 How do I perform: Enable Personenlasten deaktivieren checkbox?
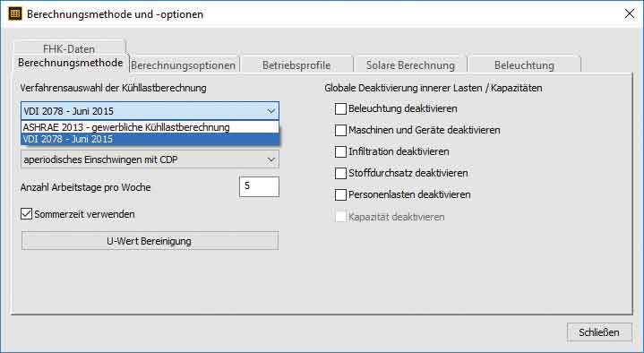coord(340,194)
